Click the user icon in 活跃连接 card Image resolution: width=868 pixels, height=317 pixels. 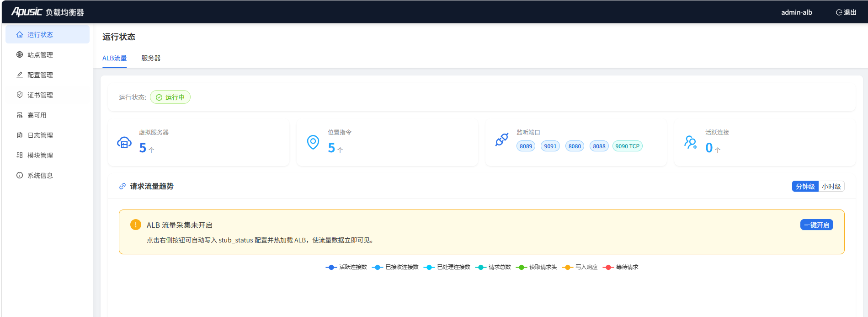point(691,142)
